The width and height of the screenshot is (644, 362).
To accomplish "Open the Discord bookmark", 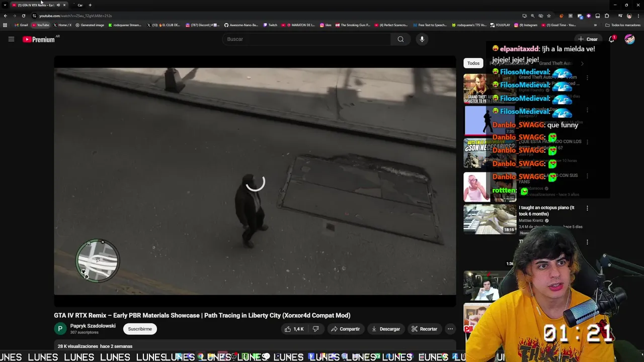I will pos(203,25).
